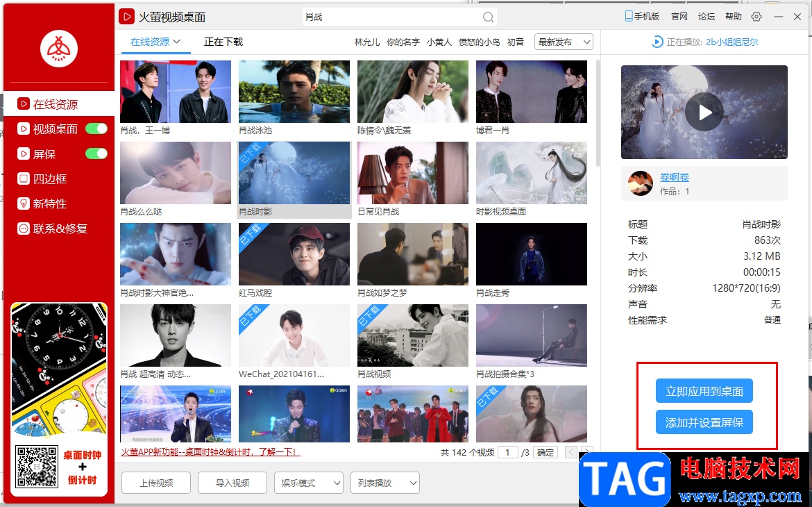
Task: Select the 肖战走秀 thumbnail
Action: (x=532, y=254)
